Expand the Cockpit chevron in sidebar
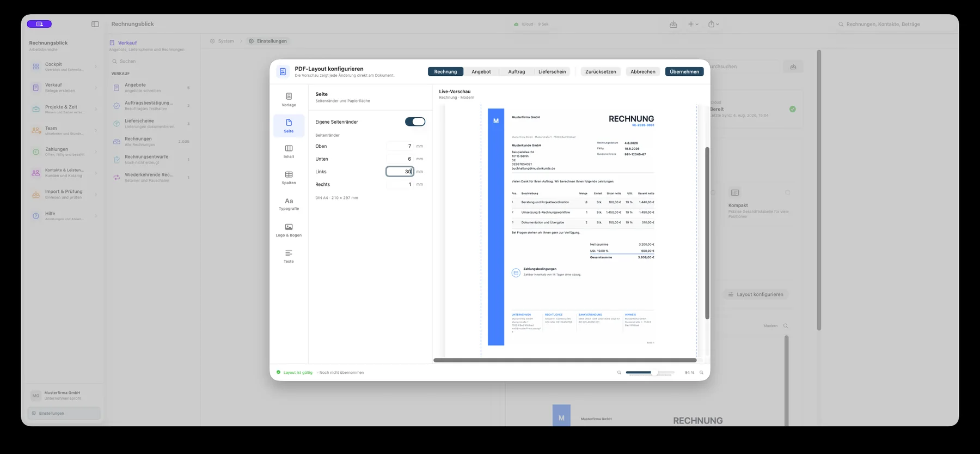This screenshot has width=980, height=454. point(96,66)
